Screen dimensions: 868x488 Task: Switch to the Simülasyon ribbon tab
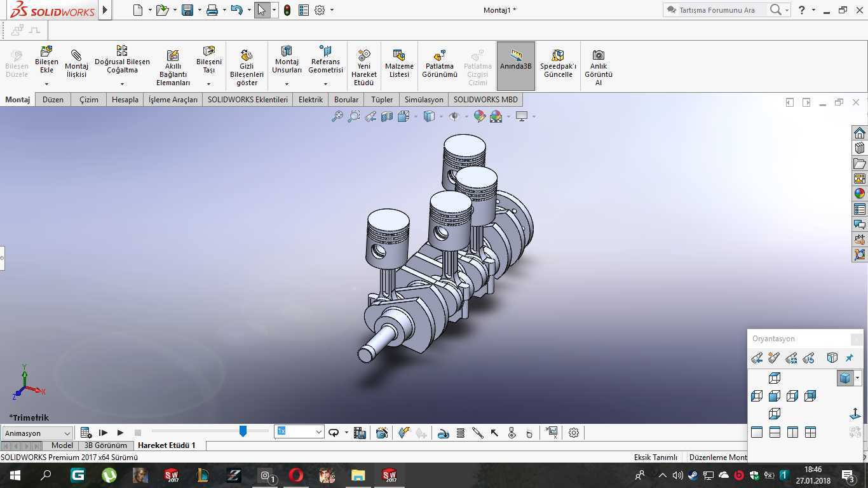424,100
